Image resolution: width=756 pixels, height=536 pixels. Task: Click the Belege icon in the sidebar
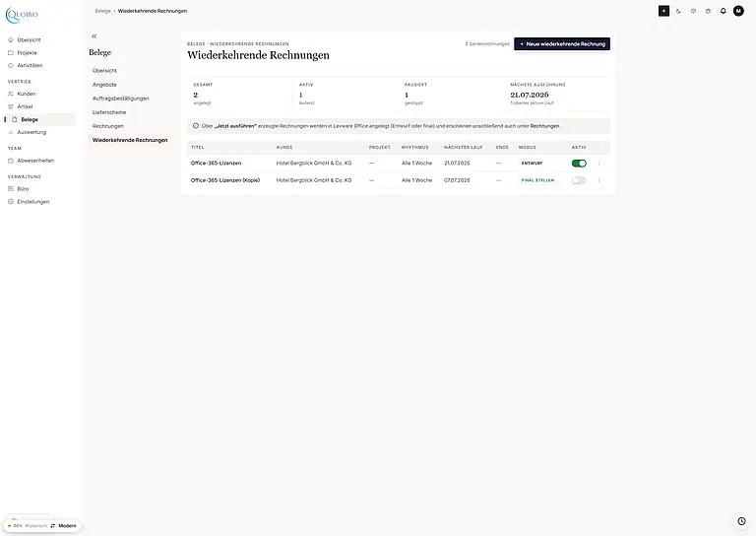click(x=15, y=119)
